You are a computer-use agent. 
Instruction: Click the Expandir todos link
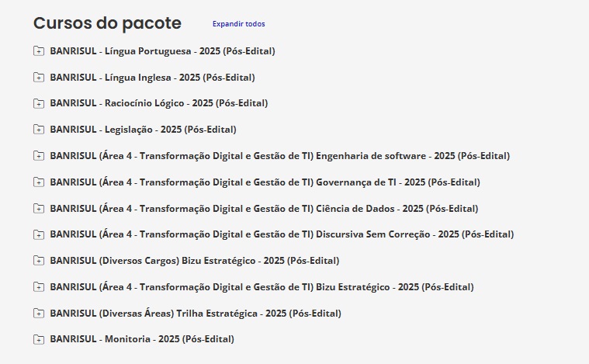238,23
